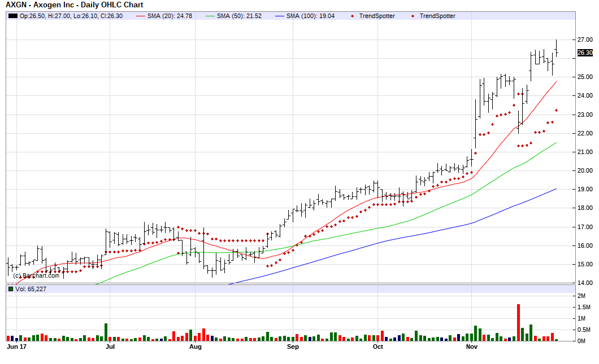Click the 25.00 price axis label
The image size is (599, 364).
[585, 77]
